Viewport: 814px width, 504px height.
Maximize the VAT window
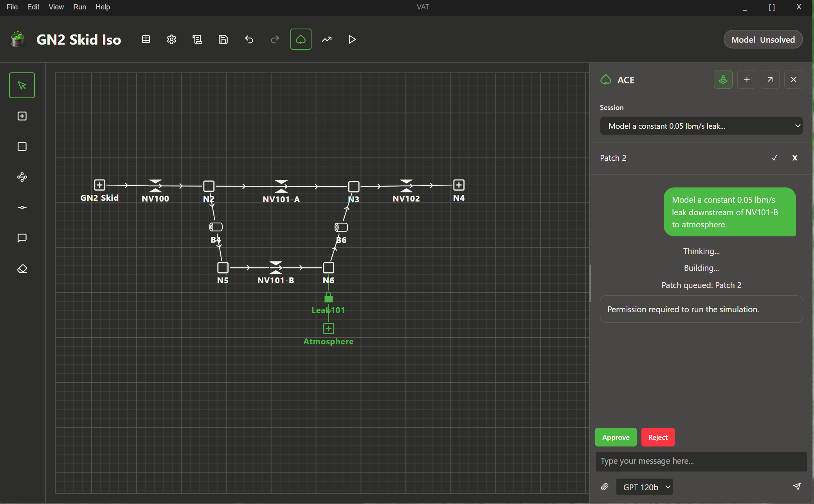(x=772, y=7)
